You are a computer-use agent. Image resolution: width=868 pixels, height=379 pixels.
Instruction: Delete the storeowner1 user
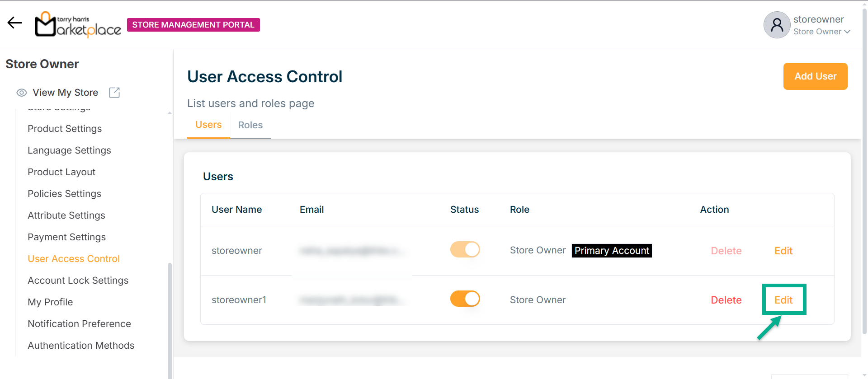point(726,300)
